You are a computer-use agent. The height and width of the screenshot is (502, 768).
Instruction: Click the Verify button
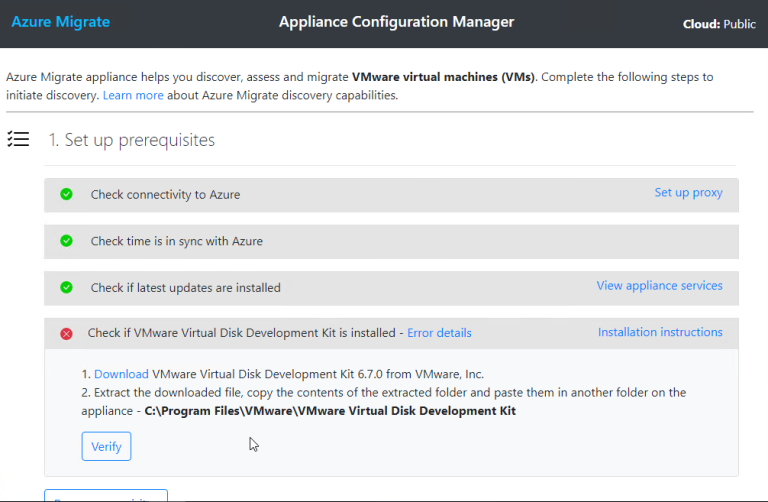106,446
